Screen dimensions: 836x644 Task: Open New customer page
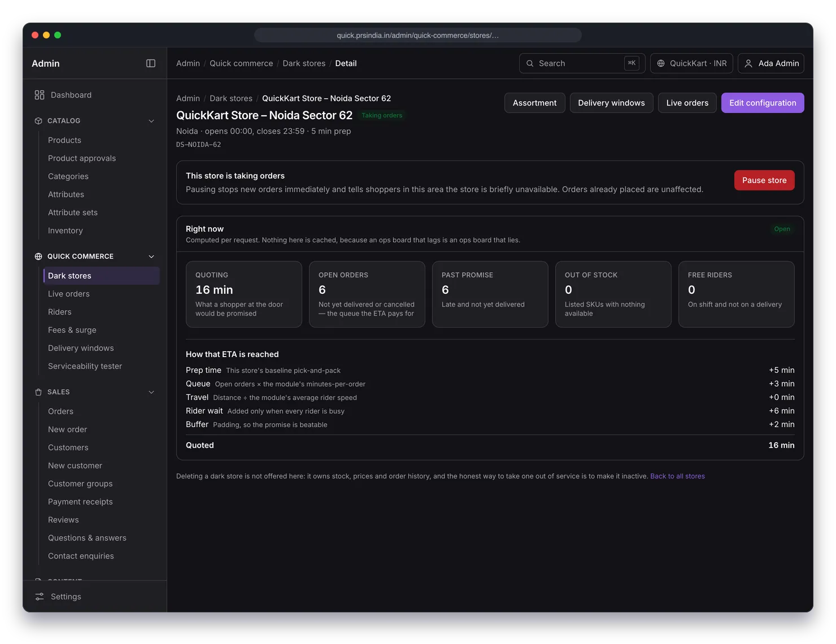click(102, 465)
